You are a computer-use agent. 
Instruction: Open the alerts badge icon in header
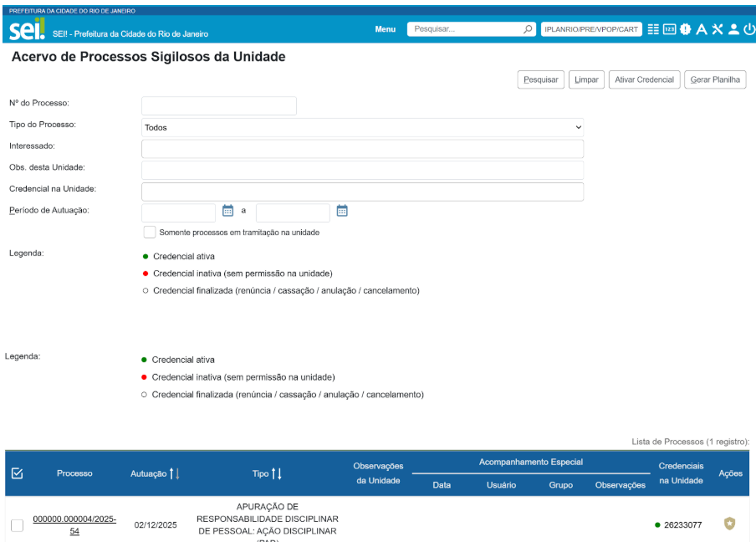click(685, 29)
